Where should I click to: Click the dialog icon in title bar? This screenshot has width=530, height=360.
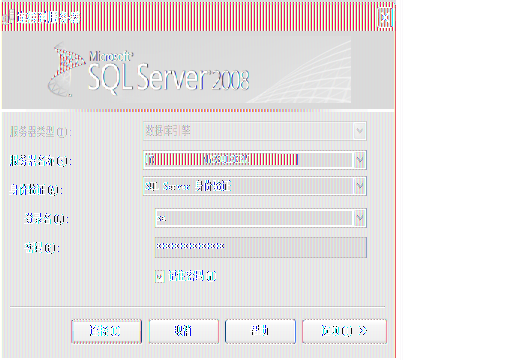[8, 17]
